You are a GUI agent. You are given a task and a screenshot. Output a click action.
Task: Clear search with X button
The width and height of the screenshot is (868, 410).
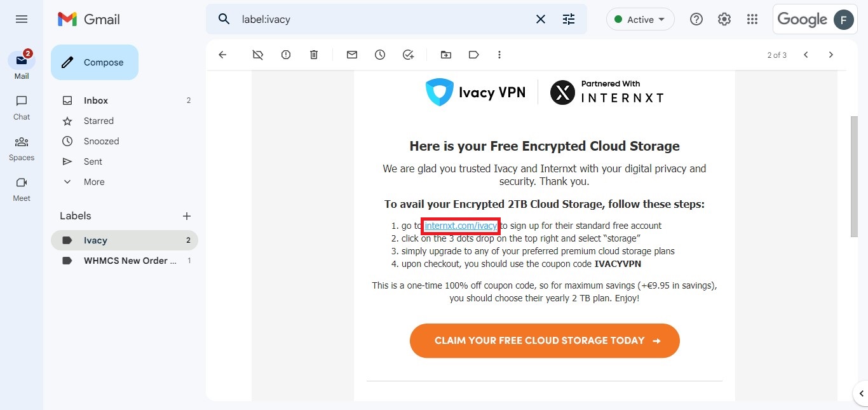541,19
